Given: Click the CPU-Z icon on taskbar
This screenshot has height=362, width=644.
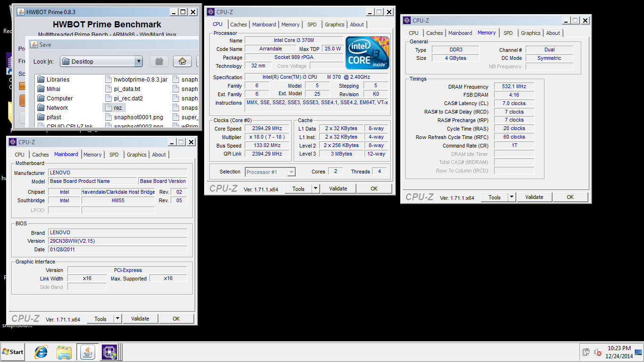Looking at the screenshot, I should (109, 352).
